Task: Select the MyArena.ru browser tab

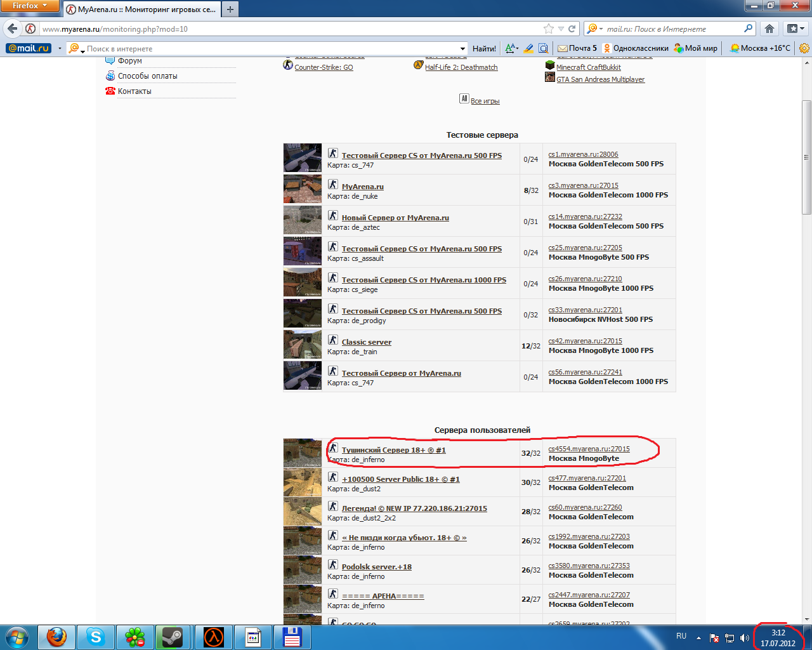Action: click(x=141, y=10)
